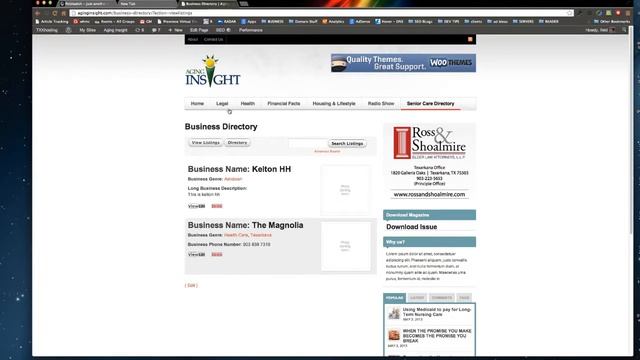This screenshot has height=360, width=640.
Task: Open the SERVERS bookmarks folder
Action: coord(523,21)
